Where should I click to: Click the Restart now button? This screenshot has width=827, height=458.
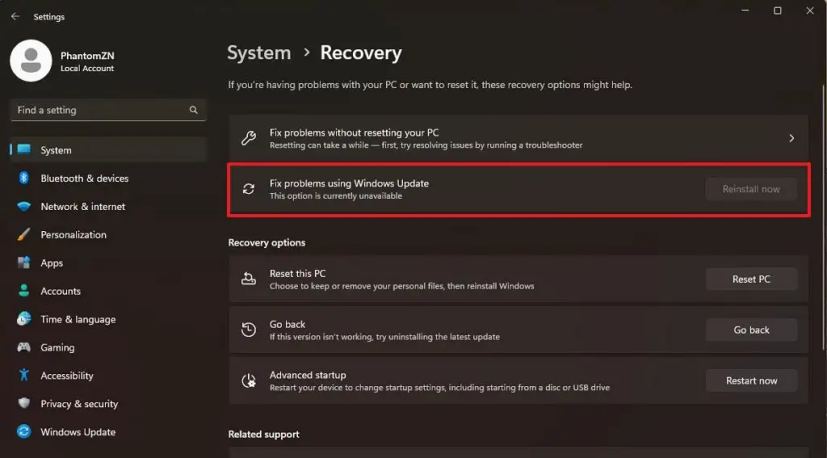(751, 380)
